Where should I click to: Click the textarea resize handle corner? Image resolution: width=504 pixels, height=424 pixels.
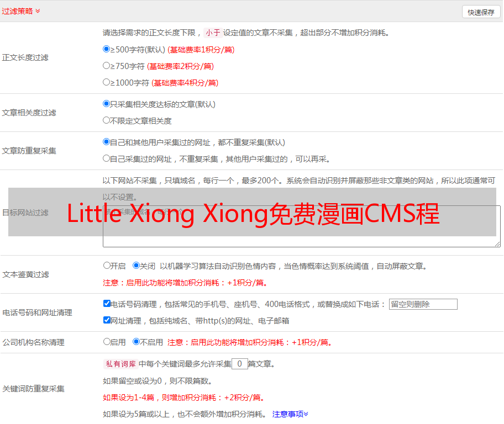coord(497,244)
